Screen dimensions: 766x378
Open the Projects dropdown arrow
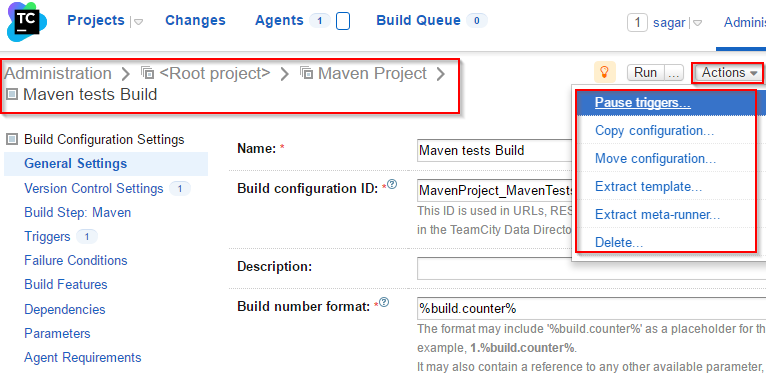[x=138, y=22]
